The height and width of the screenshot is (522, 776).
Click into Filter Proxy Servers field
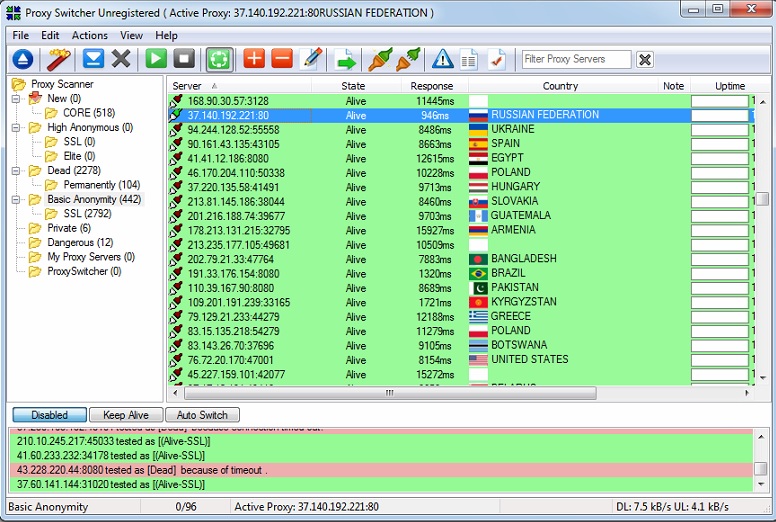[577, 59]
